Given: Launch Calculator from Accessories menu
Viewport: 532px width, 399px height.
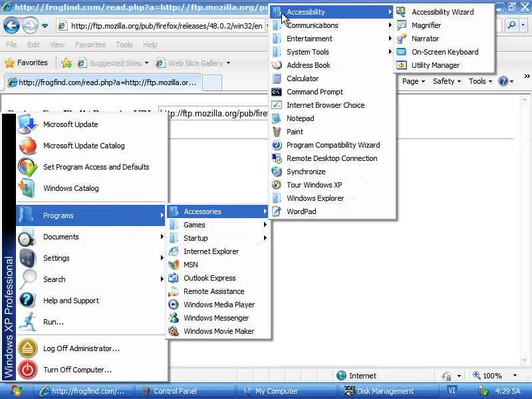Looking at the screenshot, I should coord(332,78).
